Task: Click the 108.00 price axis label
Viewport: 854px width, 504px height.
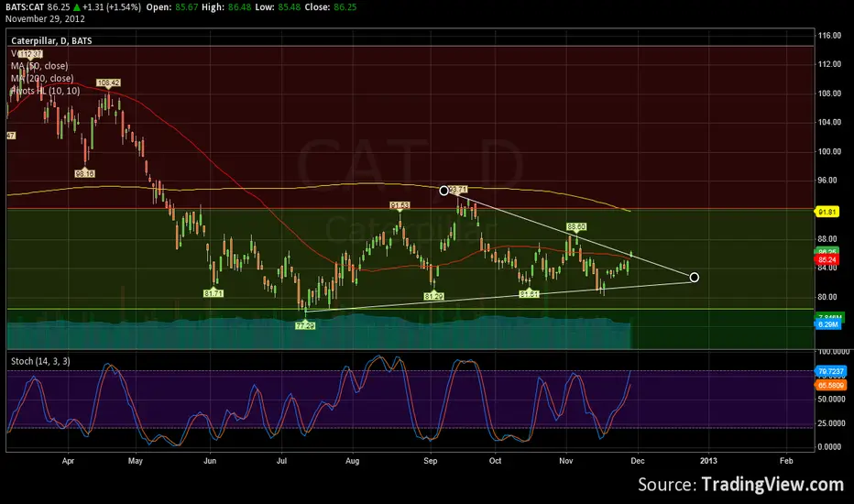Action: (x=829, y=93)
